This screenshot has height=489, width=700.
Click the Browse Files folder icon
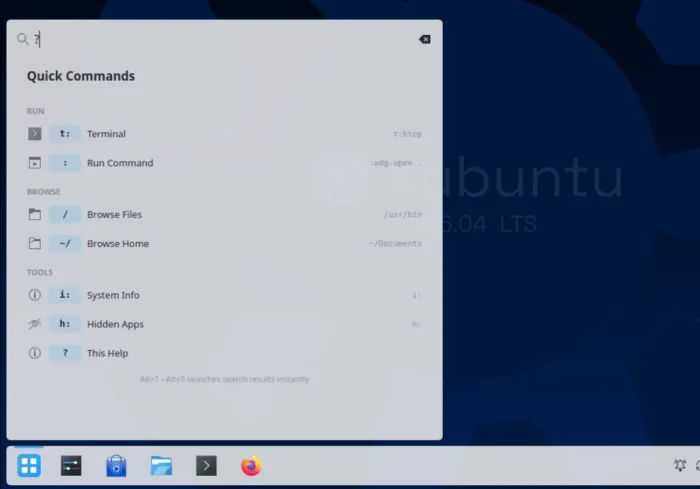pos(35,214)
